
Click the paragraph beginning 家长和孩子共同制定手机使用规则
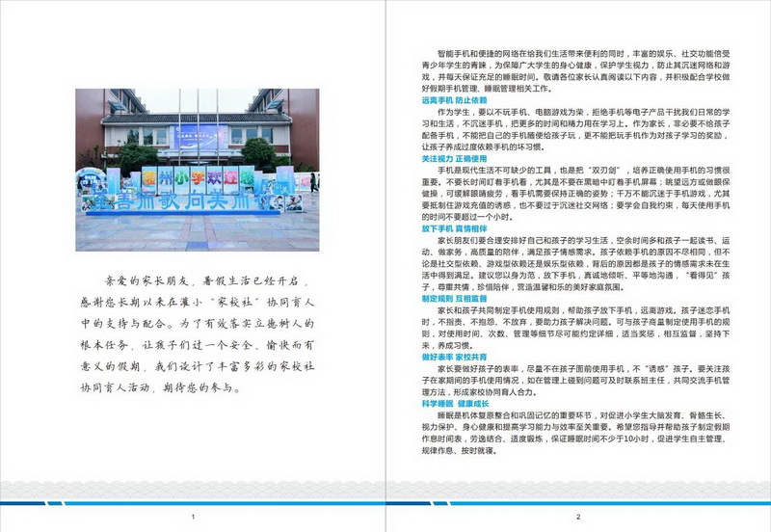[x=577, y=328]
